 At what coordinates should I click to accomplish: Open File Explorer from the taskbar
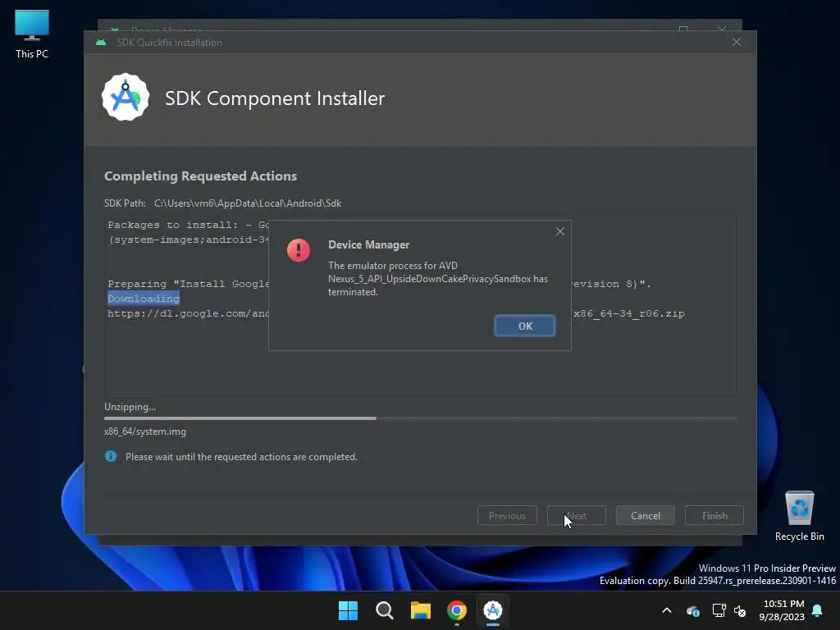[x=421, y=610]
